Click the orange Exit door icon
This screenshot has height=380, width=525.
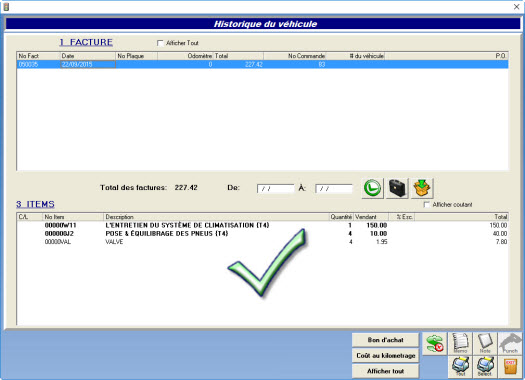point(510,367)
